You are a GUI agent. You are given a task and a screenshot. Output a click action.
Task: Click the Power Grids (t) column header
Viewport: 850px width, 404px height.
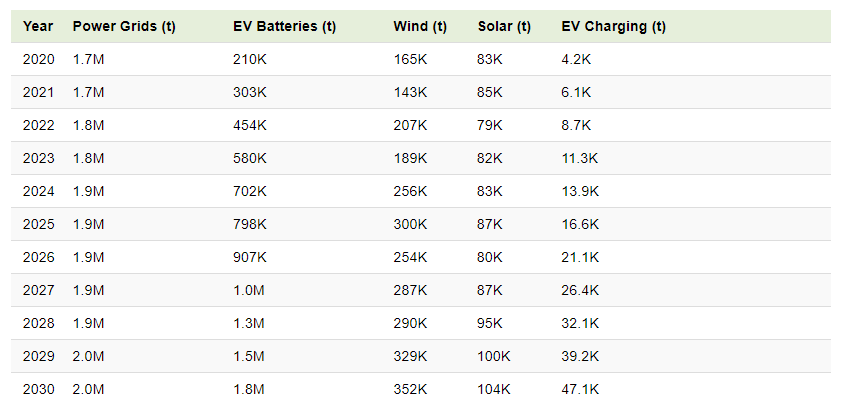pos(124,27)
